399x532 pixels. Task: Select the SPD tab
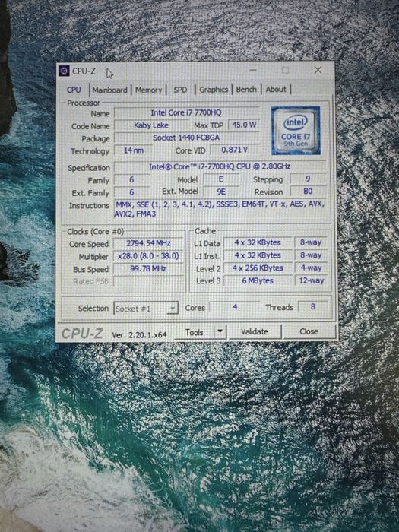click(180, 90)
